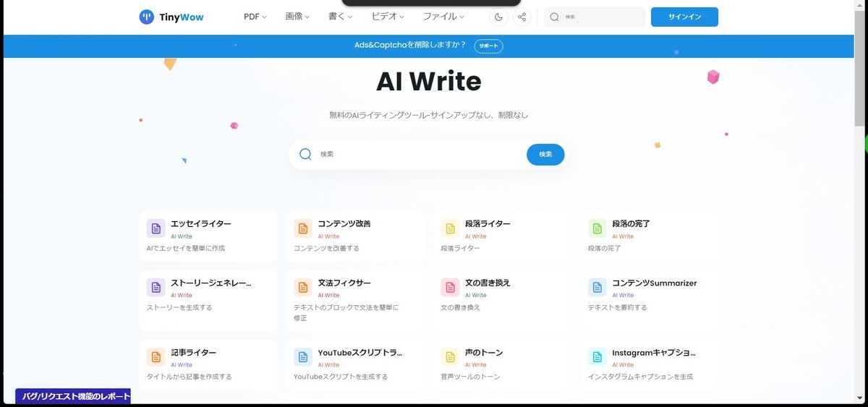Click the TinyWow brand name text
868x407 pixels.
182,17
